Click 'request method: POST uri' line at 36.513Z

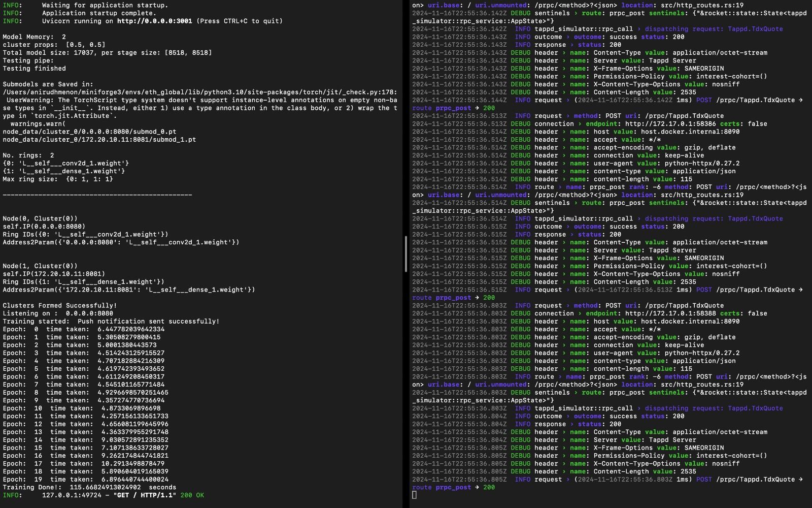(568, 116)
